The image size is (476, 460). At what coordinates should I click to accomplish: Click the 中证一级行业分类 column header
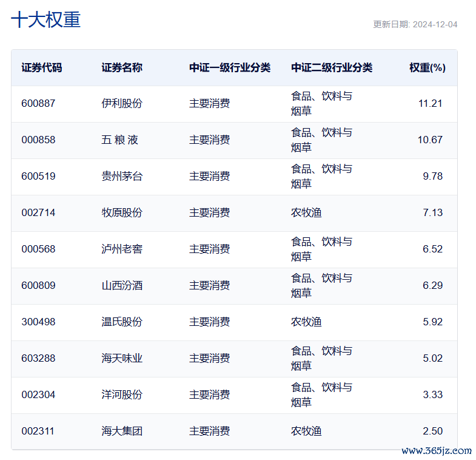pos(229,67)
